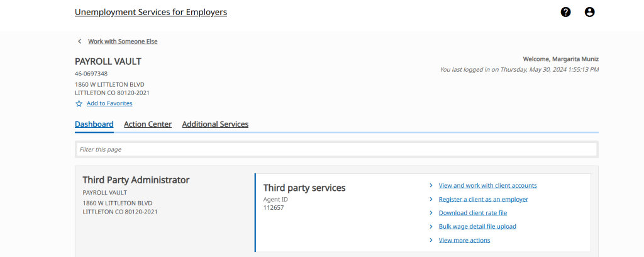Click the PAYROLL VAULT account heading

coord(108,62)
